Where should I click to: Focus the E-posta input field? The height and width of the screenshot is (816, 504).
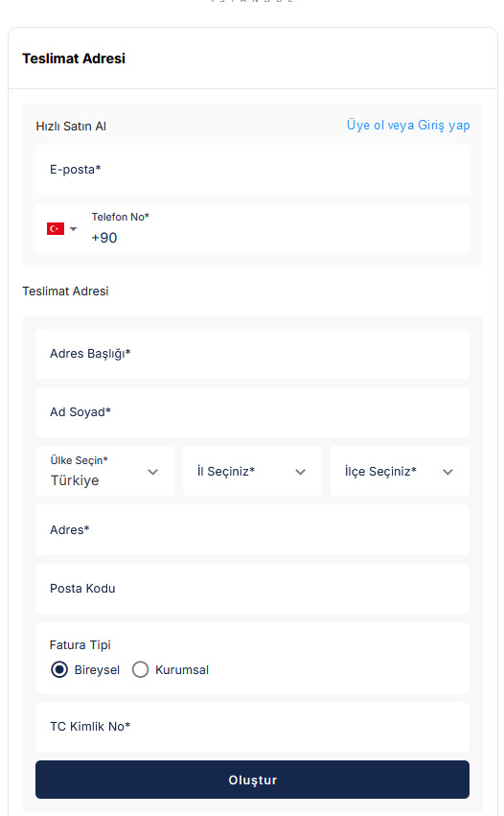tap(252, 170)
